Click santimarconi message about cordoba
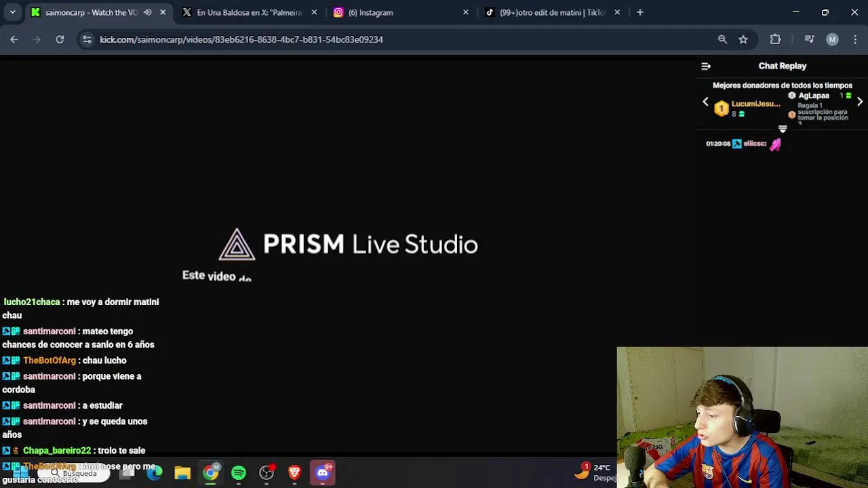 pyautogui.click(x=72, y=383)
